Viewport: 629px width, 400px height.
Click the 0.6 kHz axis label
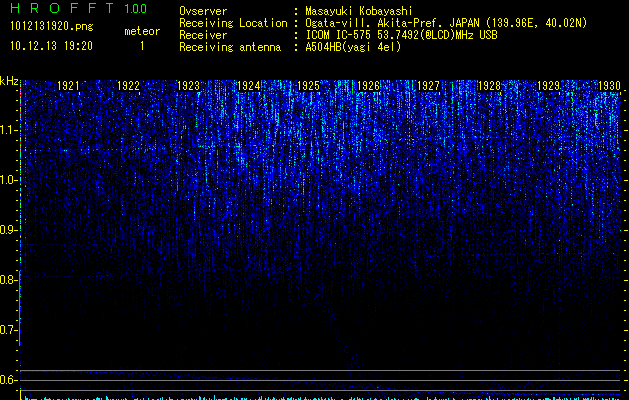pyautogui.click(x=9, y=380)
